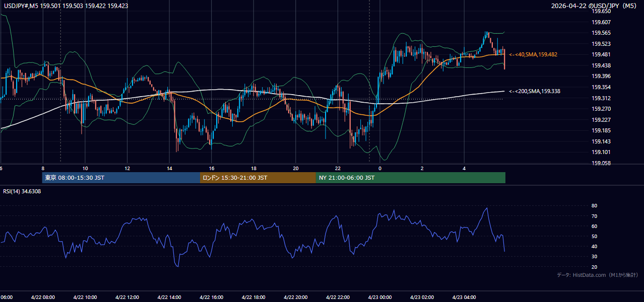Click hour label 14 under the candlestick chart
This screenshot has width=644, height=302.
click(169, 169)
